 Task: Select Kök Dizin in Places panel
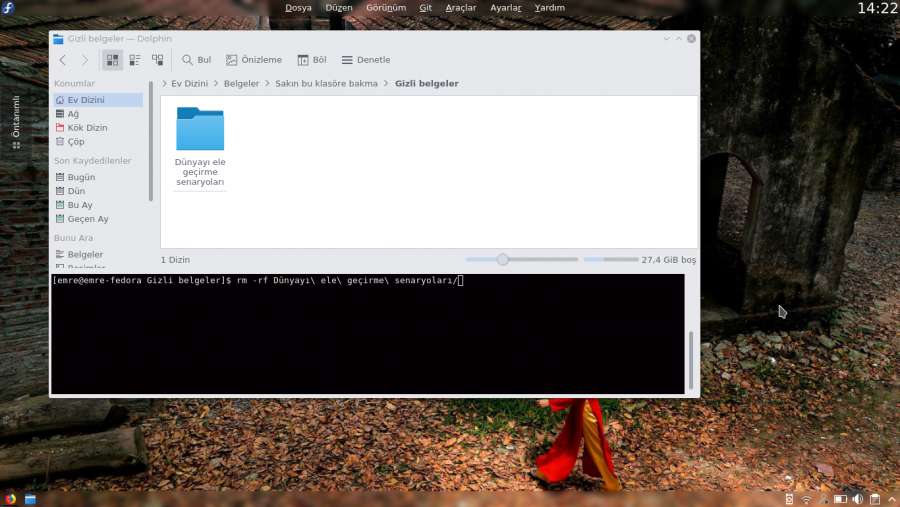pos(98,127)
